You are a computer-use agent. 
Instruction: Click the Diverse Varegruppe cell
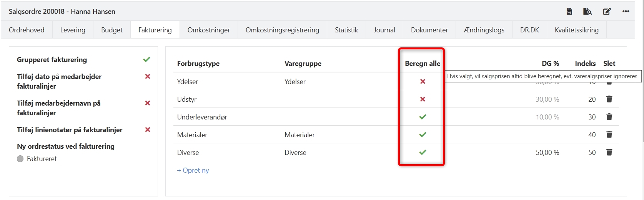pos(295,153)
